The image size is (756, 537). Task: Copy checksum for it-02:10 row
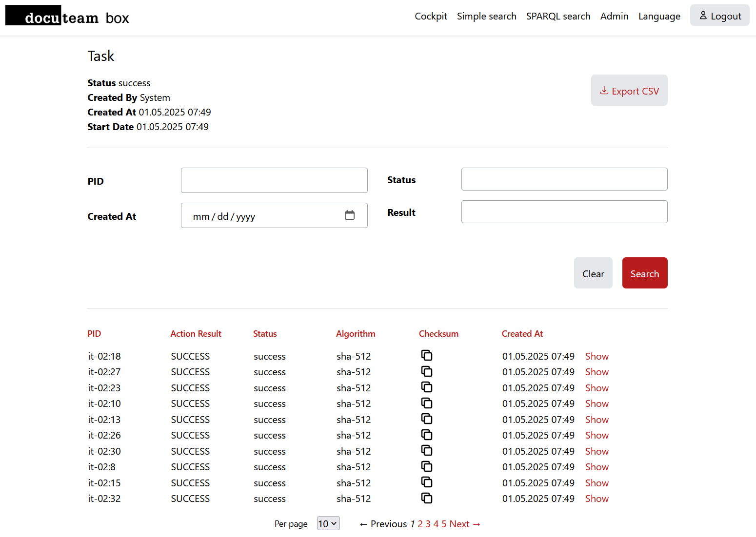click(427, 403)
